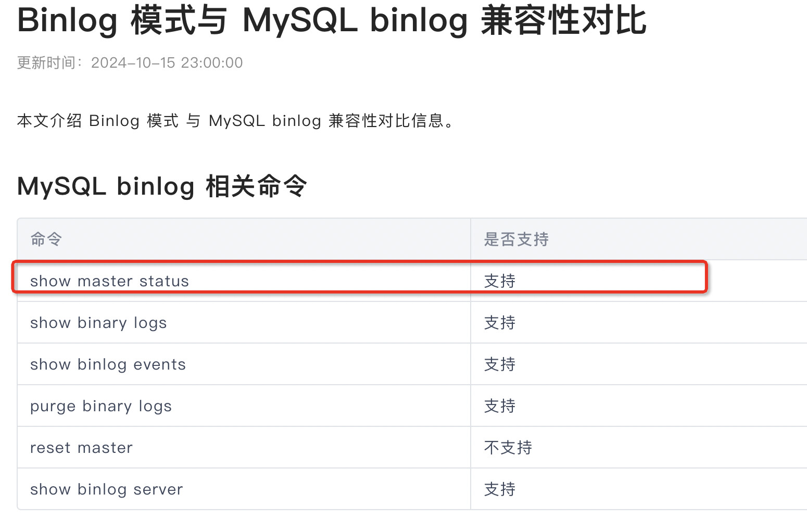Click the page title Binlog 模式与 MySQL binlog 兼容性对比
807x532 pixels.
pos(332,21)
